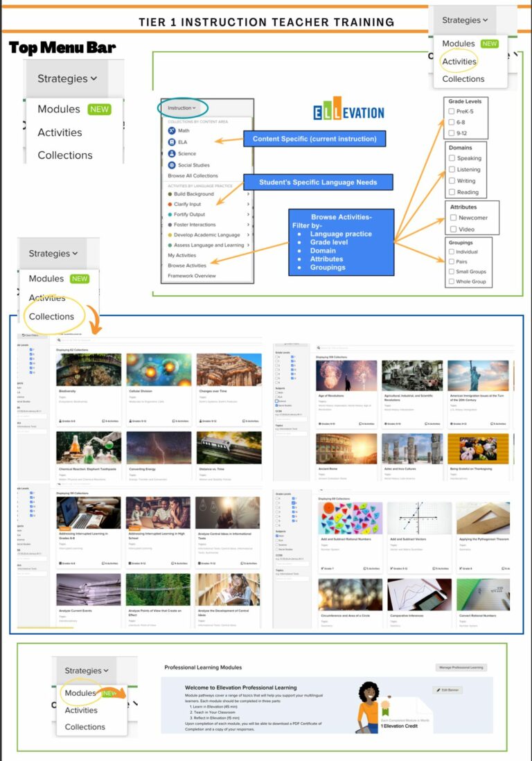Viewport: 532px width, 761px height.
Task: Choose Browse Activities in Instruction menu
Action: point(187,265)
